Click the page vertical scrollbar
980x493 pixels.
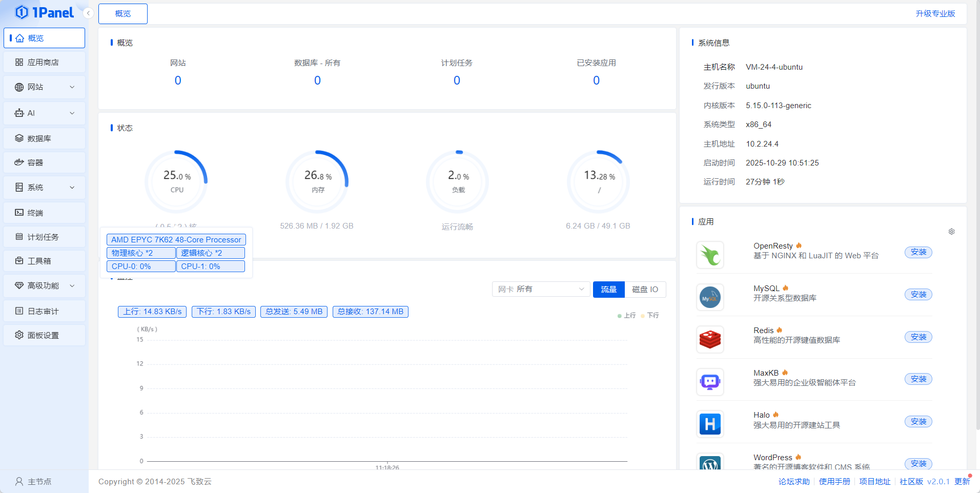pos(977,215)
